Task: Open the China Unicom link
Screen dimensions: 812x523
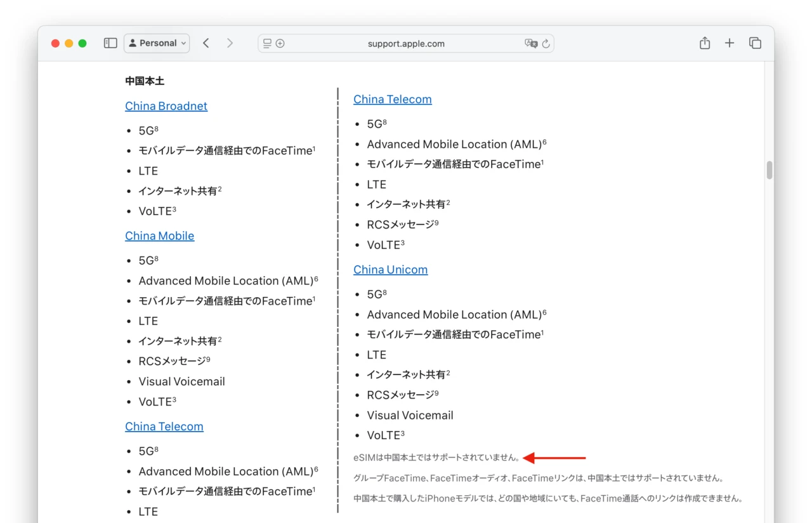Action: pyautogui.click(x=390, y=269)
